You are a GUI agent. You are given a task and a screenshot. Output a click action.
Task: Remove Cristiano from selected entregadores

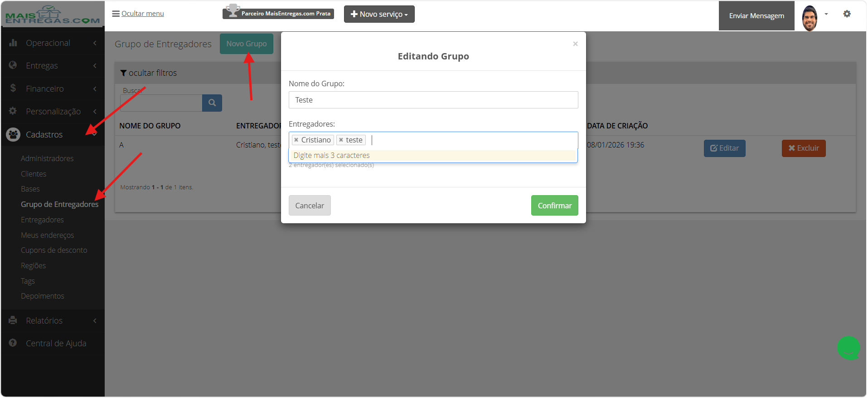click(x=296, y=140)
